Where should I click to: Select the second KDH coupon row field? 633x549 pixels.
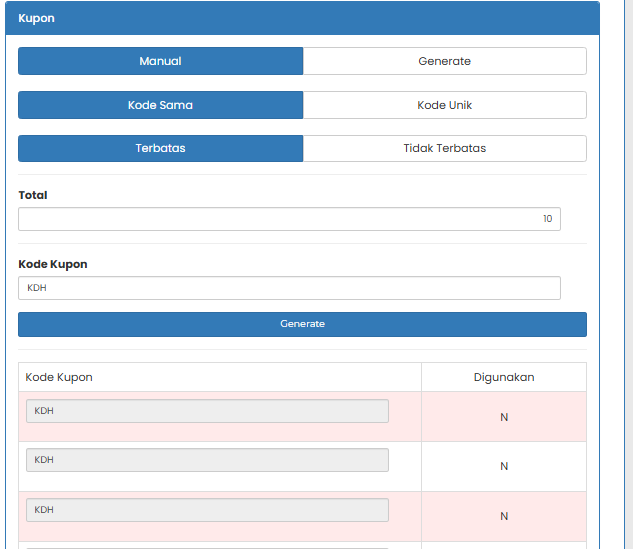pos(207,460)
